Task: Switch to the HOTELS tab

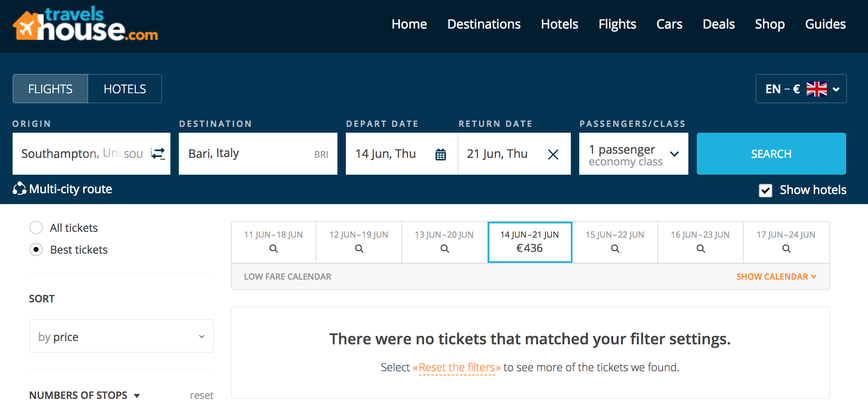Action: pyautogui.click(x=125, y=89)
